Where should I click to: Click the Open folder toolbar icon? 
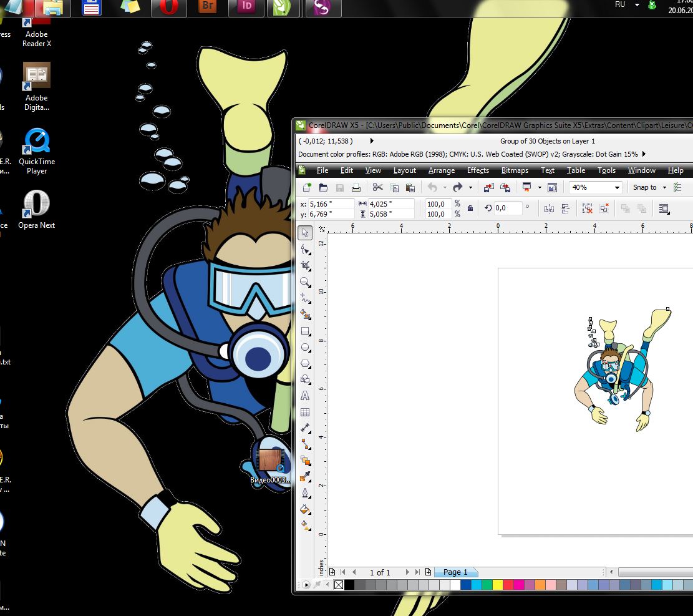click(x=324, y=187)
